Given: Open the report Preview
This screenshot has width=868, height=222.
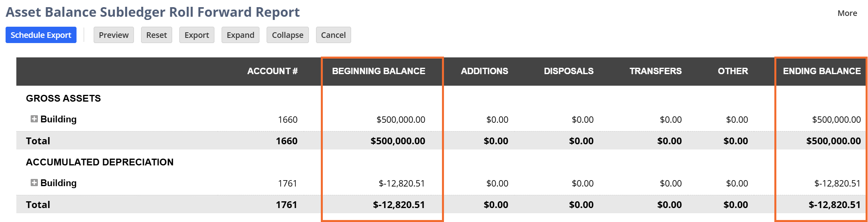Looking at the screenshot, I should [x=114, y=35].
